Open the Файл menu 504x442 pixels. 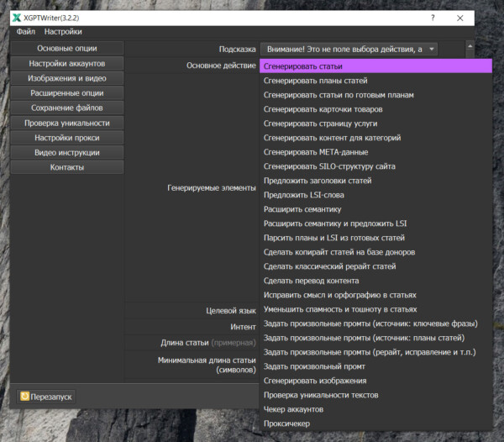tap(26, 31)
